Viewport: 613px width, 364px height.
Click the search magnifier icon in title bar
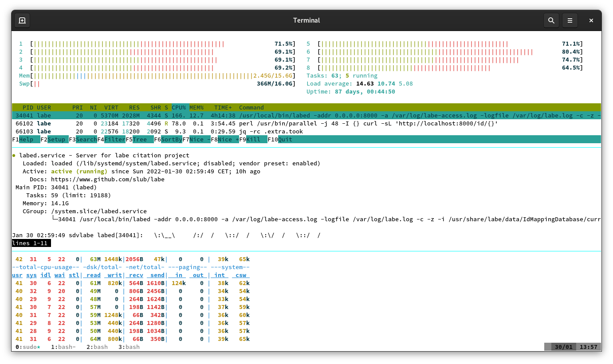[x=551, y=20]
